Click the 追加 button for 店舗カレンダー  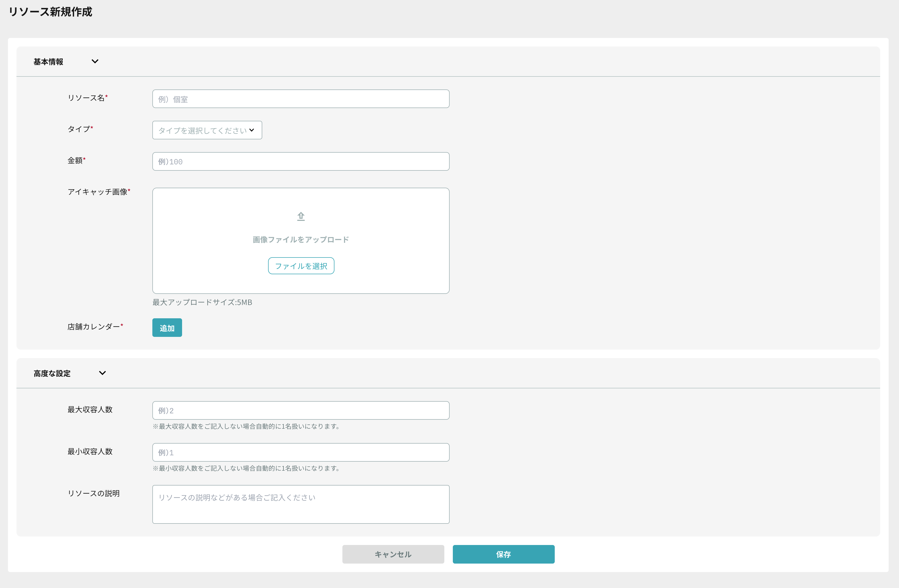click(x=167, y=328)
